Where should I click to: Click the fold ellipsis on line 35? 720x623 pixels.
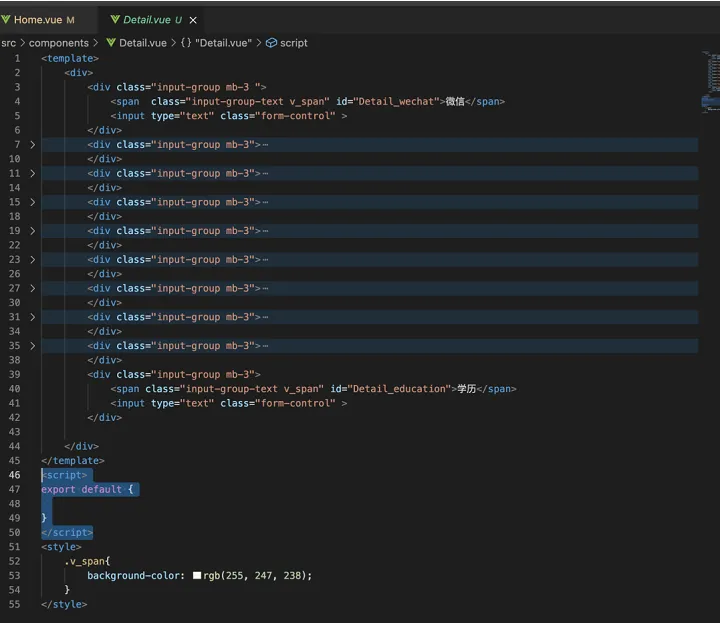[x=265, y=346]
